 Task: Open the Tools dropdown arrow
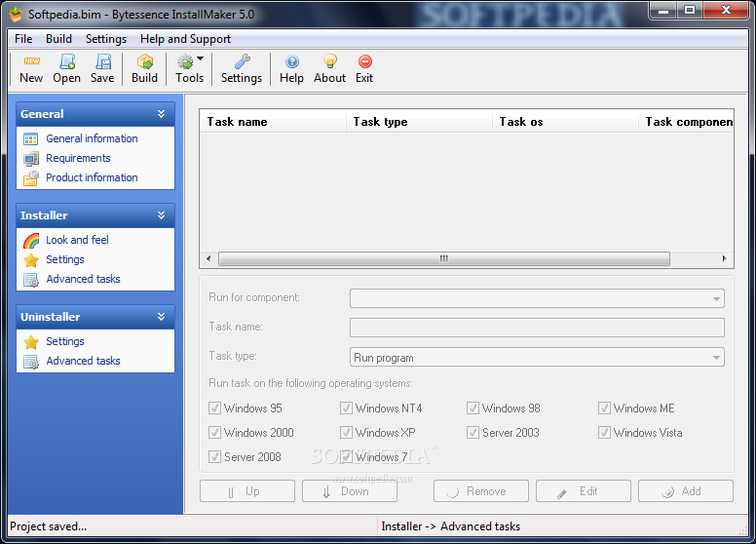click(x=200, y=58)
